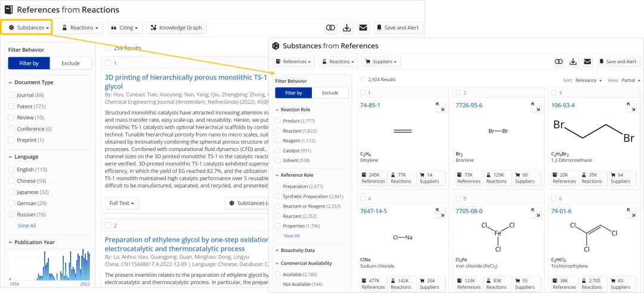Expand the Bromine structure image
The height and width of the screenshot is (293, 644).
click(x=535, y=106)
